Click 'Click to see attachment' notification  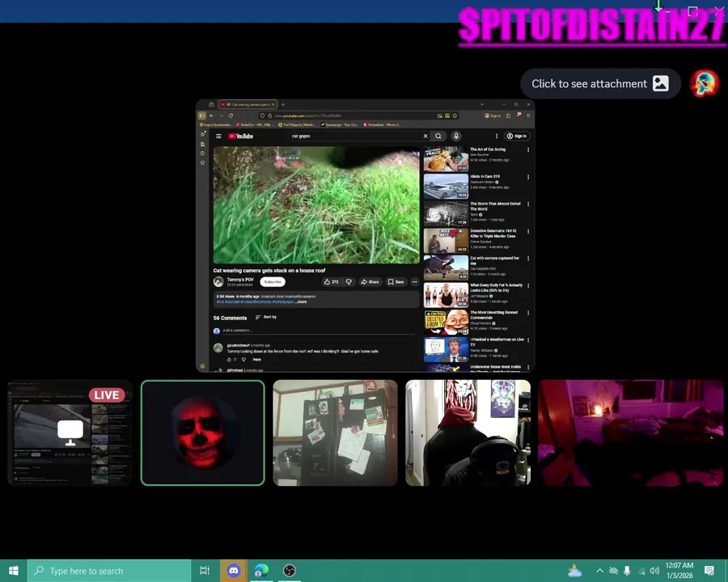tap(600, 83)
